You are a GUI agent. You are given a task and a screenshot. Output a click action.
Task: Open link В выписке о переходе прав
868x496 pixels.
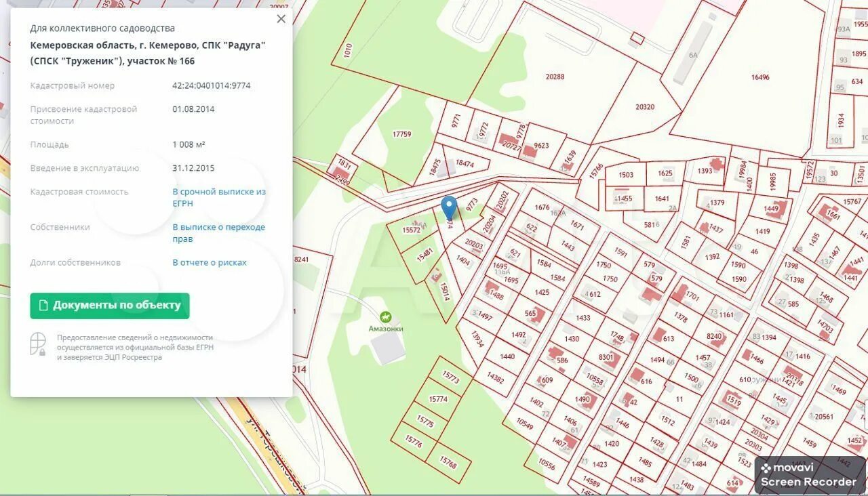[x=218, y=233]
